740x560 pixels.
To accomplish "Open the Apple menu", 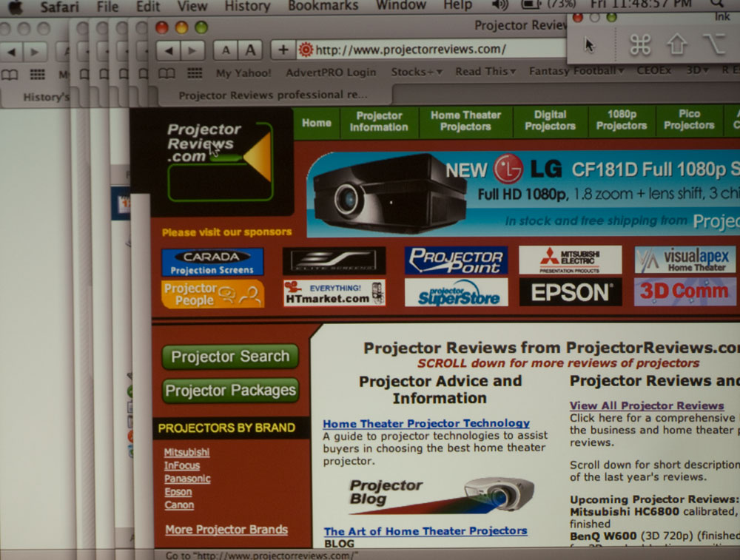I will (16, 7).
